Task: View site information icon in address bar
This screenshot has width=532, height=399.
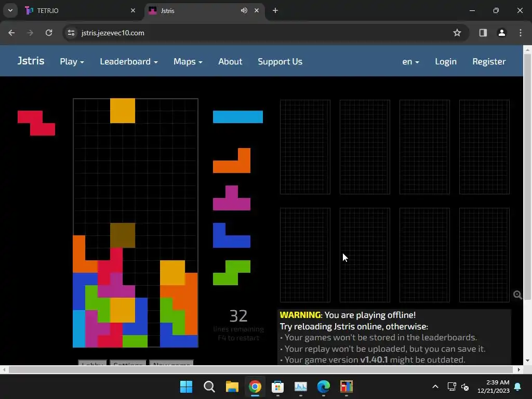Action: (x=71, y=33)
